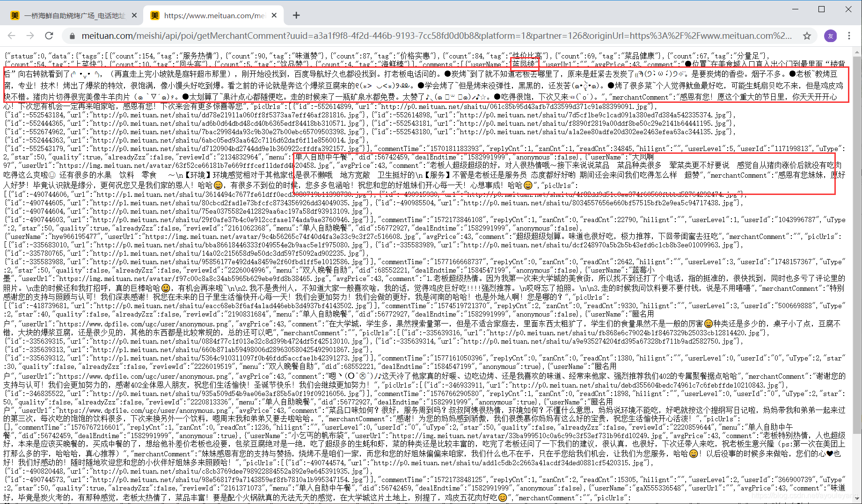This screenshot has height=504, width=862.
Task: Click the lock icon in address bar
Action: 72,36
